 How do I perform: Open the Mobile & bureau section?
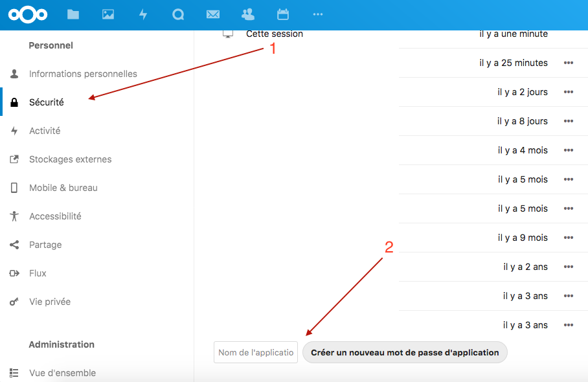point(63,187)
